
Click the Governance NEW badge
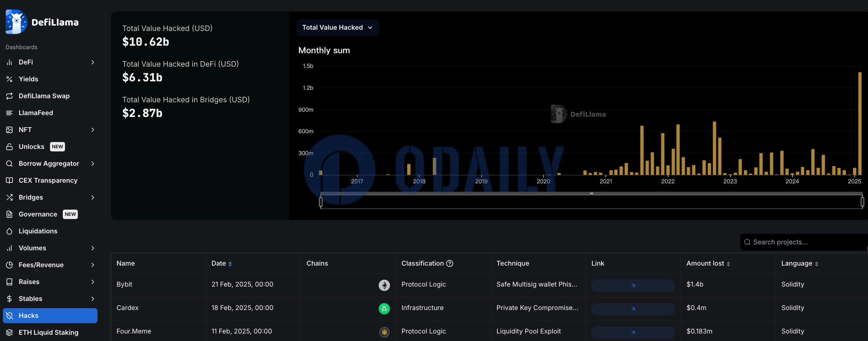[x=70, y=214]
